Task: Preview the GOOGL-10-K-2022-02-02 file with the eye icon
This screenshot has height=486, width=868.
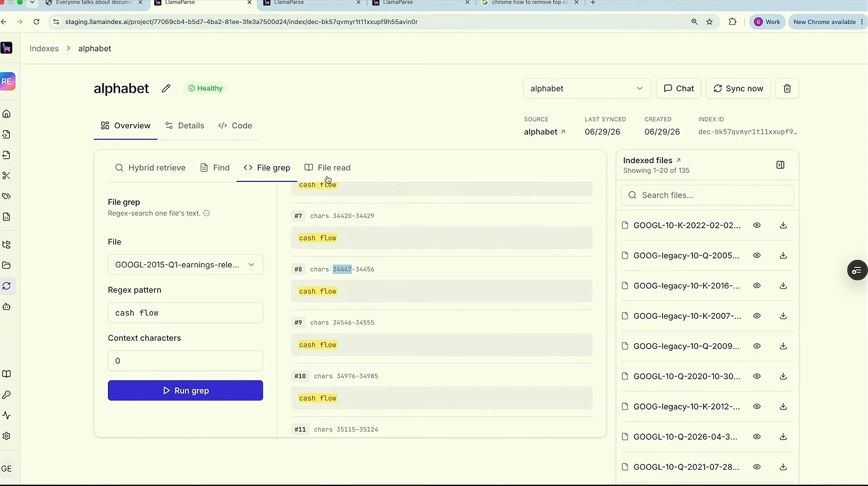Action: point(757,225)
